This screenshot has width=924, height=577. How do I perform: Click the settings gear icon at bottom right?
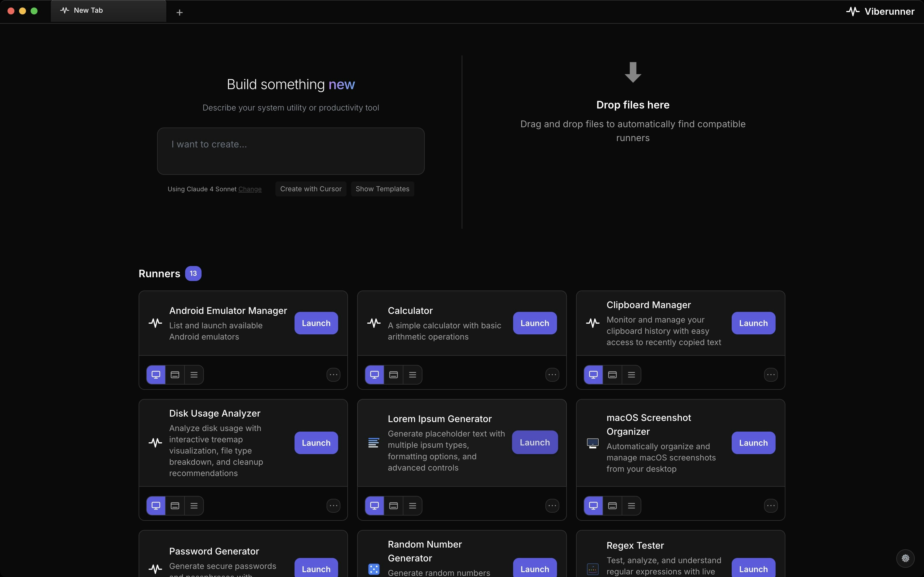click(905, 558)
